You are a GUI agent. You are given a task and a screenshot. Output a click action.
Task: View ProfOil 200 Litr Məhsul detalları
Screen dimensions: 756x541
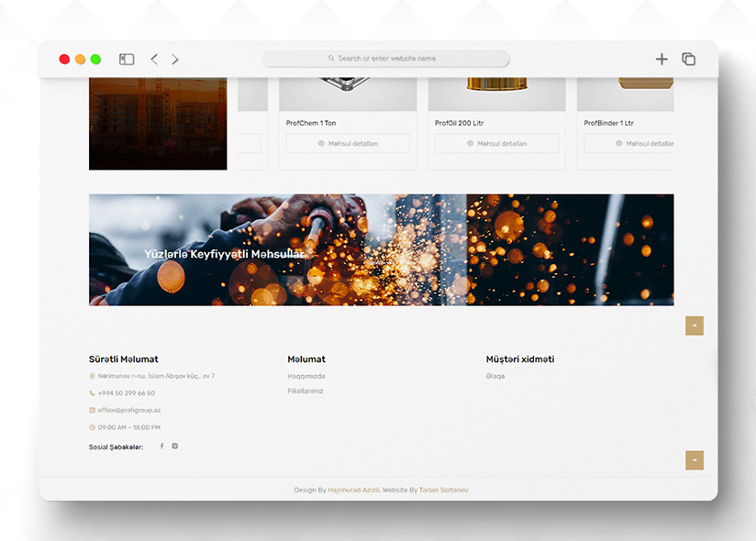(x=496, y=144)
